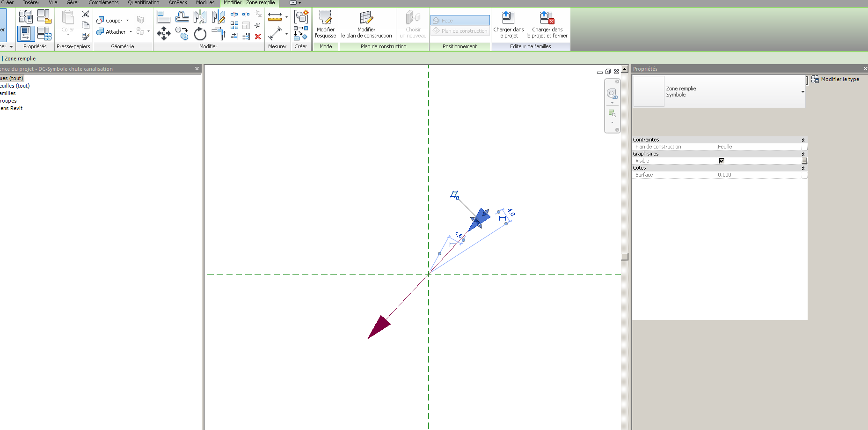Open the Zone remplie type selector dropdown
The width and height of the screenshot is (868, 430).
pos(802,92)
